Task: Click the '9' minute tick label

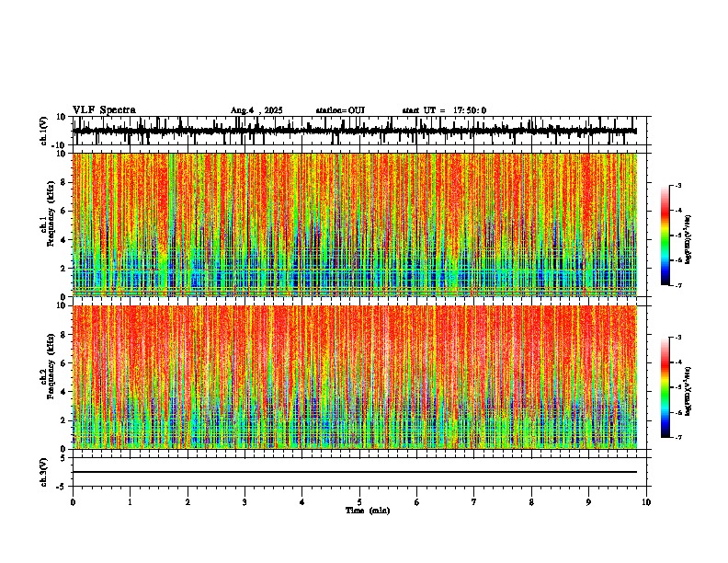Action: (x=588, y=502)
